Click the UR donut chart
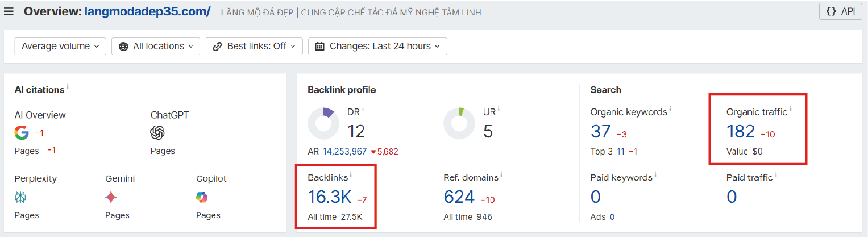The height and width of the screenshot is (238, 868). (459, 123)
